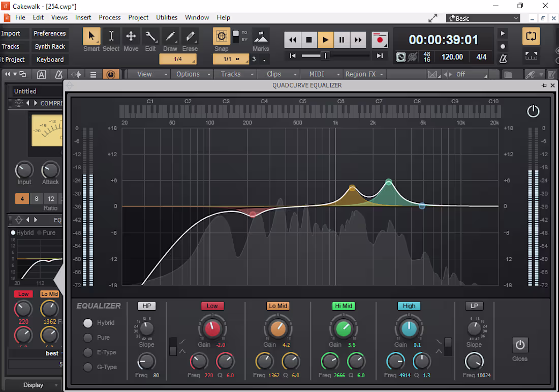Open the MIDI dropdown menu
Screen dimensions: 559x392
coord(321,74)
